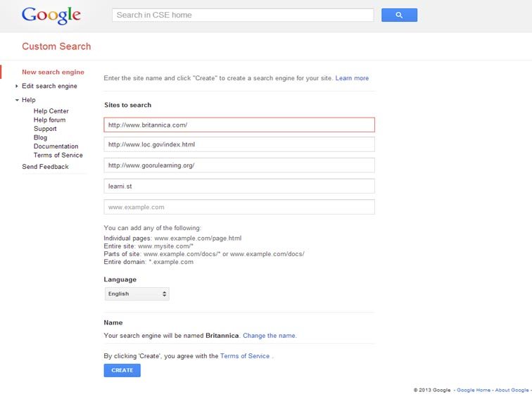Open Help Center in sidebar
This screenshot has width=532, height=399.
(51, 111)
